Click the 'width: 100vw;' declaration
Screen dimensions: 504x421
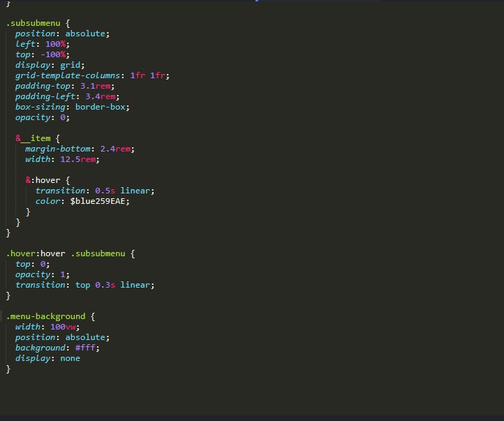tap(47, 327)
